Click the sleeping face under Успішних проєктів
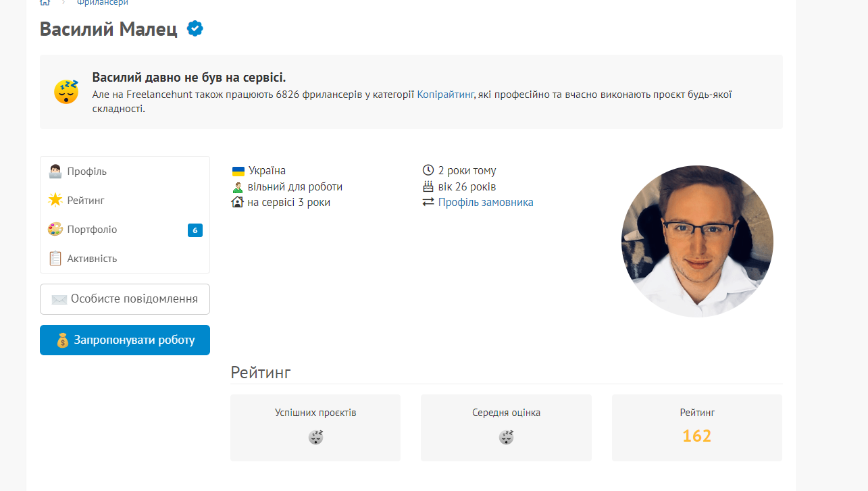Image resolution: width=868 pixels, height=491 pixels. (315, 438)
